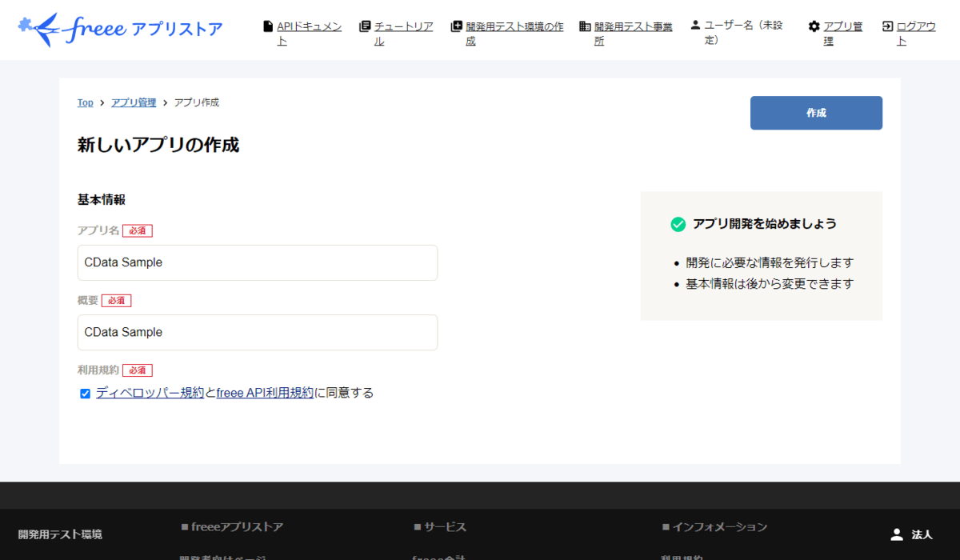
Task: Click the API document page icon
Action: [x=268, y=26]
